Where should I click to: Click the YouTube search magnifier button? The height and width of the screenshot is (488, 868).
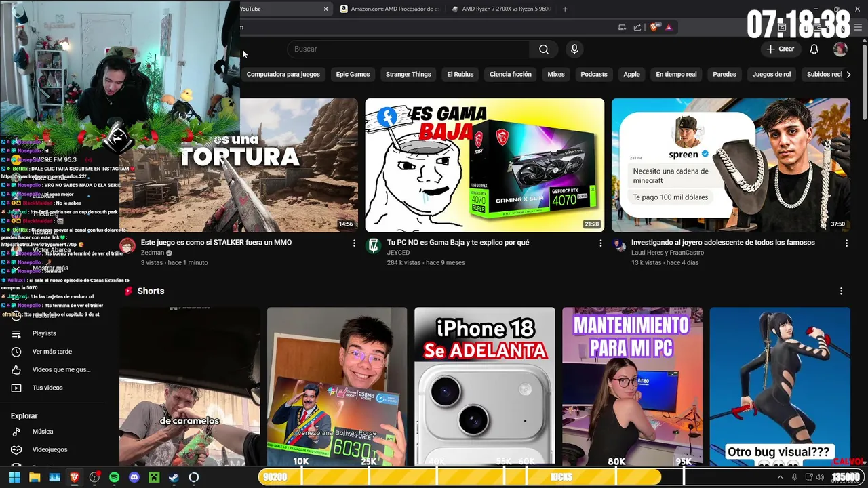543,49
